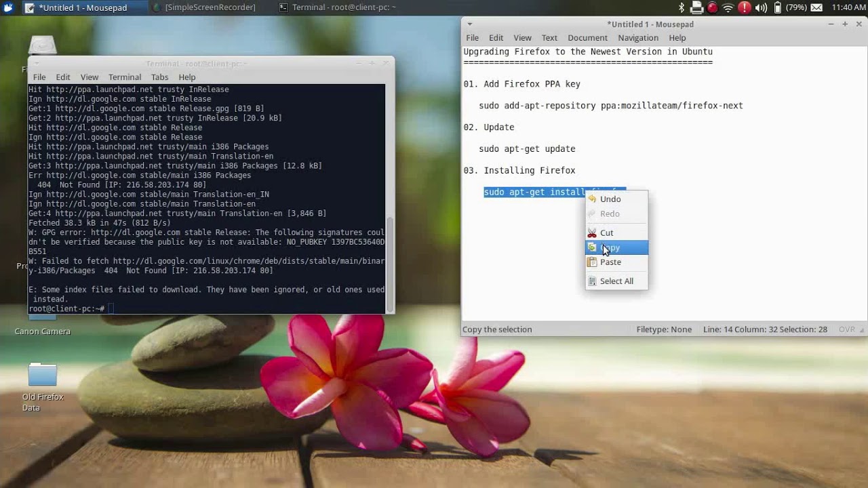Image resolution: width=868 pixels, height=488 pixels.
Task: Click the 'Upgrading Firefox to the Newest Version' title line
Action: pyautogui.click(x=588, y=52)
